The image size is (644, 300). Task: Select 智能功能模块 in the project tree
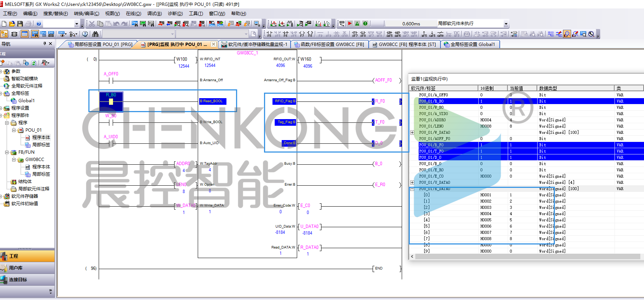[x=24, y=79]
